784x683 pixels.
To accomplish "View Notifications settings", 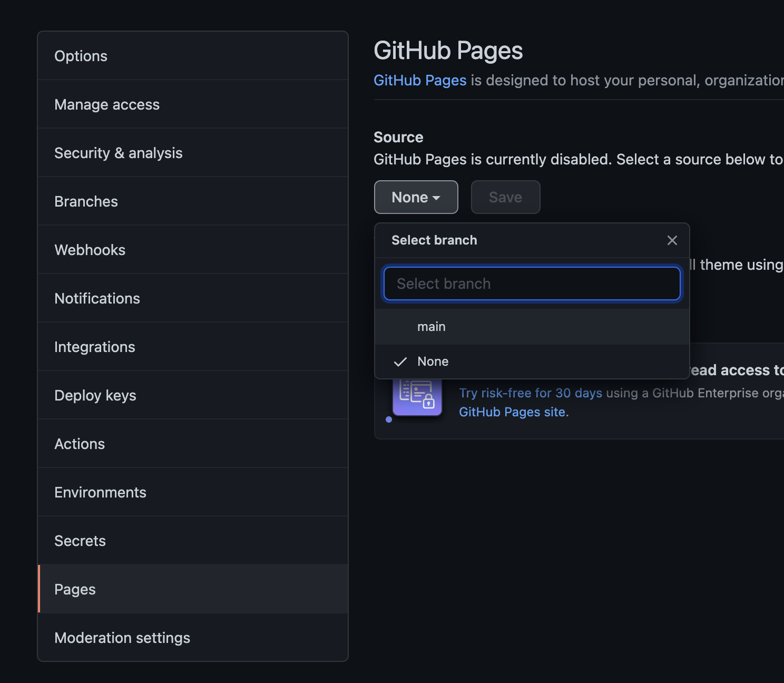I will pyautogui.click(x=97, y=298).
